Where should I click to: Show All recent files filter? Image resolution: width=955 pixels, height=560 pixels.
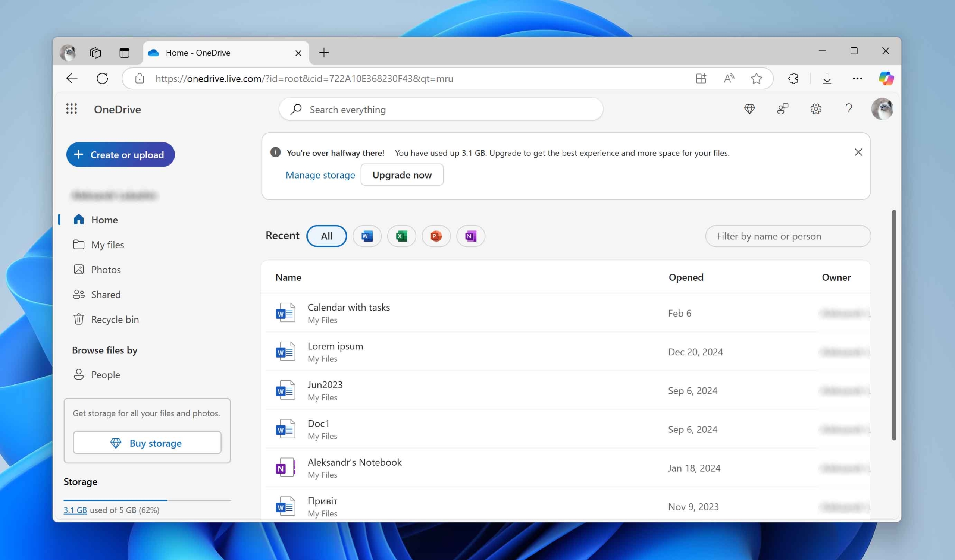[x=326, y=236]
